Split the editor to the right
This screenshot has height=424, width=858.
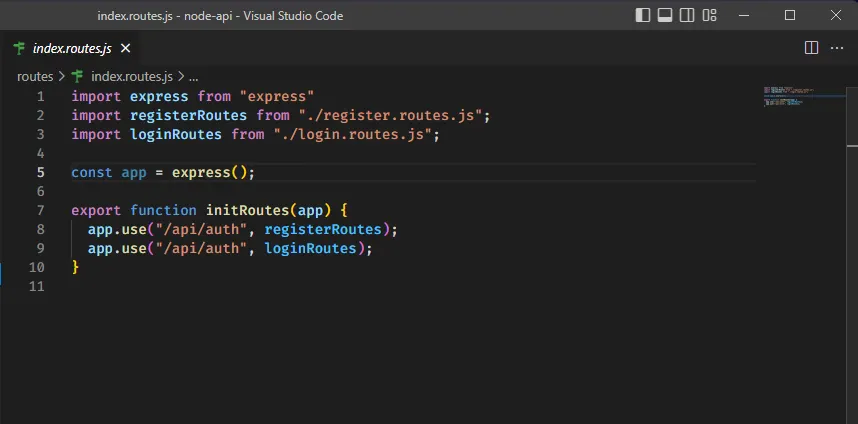click(x=811, y=48)
